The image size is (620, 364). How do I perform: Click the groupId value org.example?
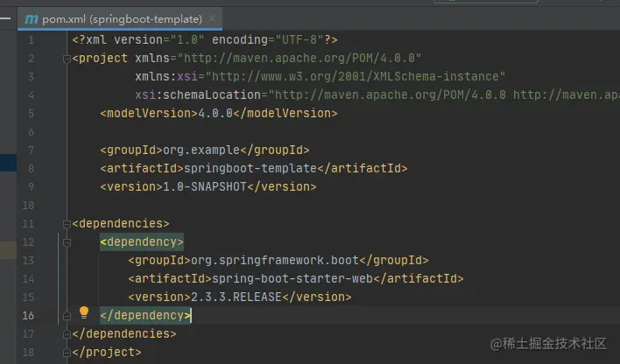pos(201,150)
